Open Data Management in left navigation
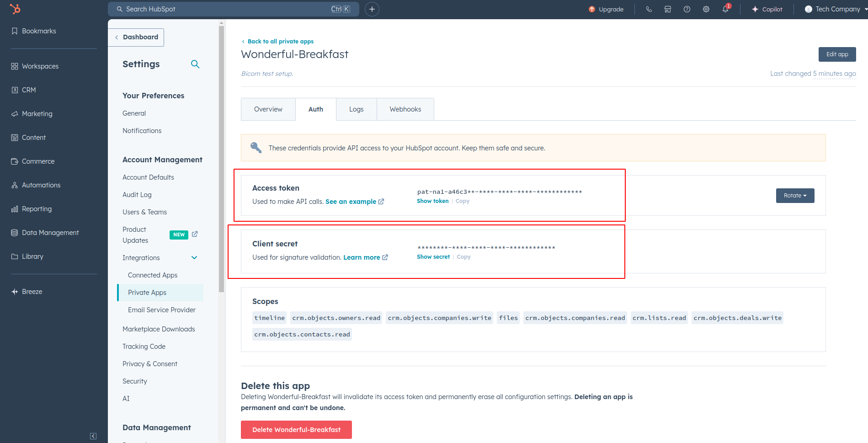Screen dimensions: 868x443 pos(45,233)
